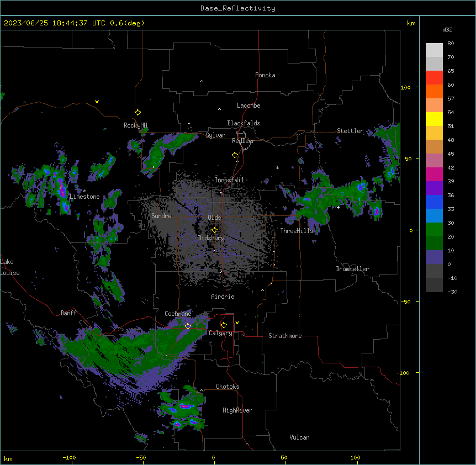Click the Airdrie city label
Viewport: 476px width, 465px height.
pos(223,297)
